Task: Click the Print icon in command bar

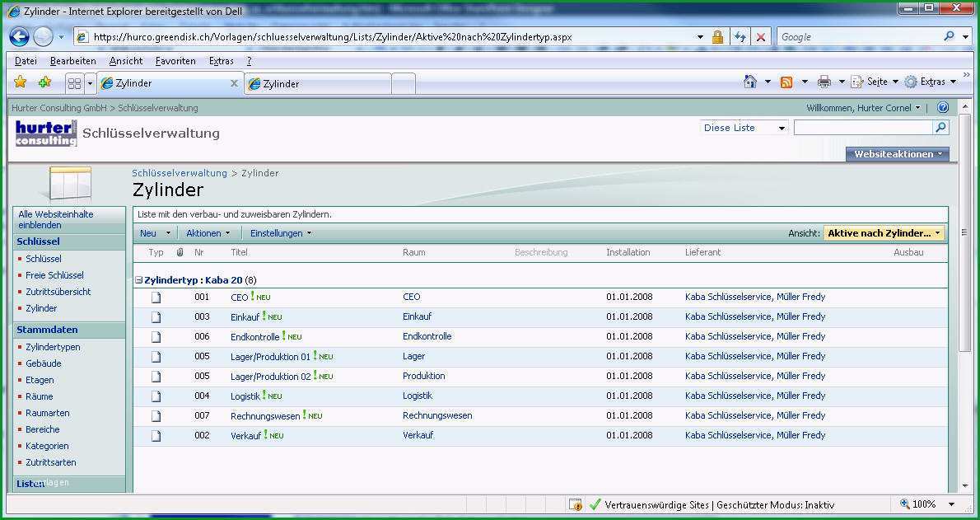Action: 824,82
